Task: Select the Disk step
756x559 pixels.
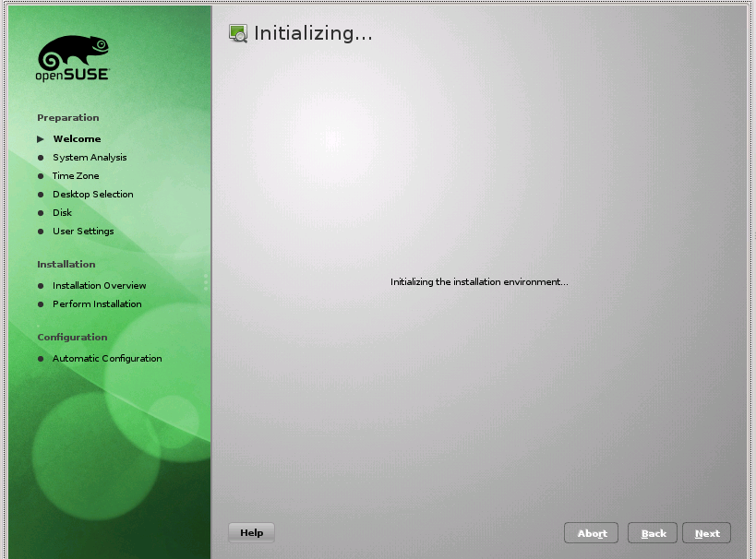Action: point(62,212)
